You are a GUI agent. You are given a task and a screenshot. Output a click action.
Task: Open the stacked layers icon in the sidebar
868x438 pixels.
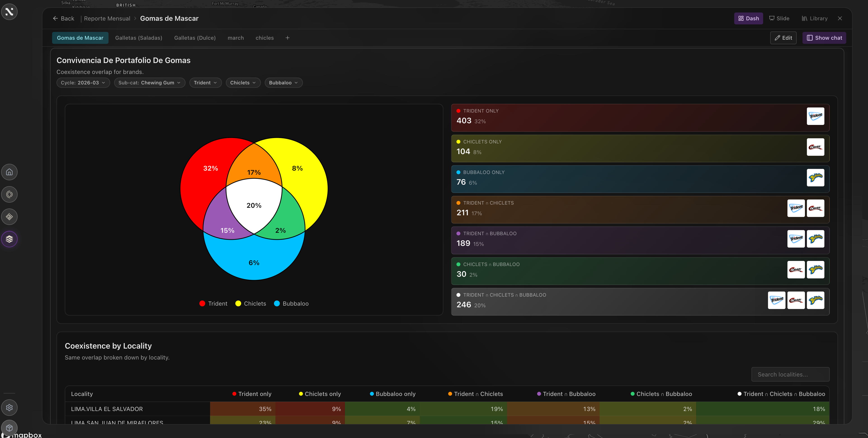pos(9,239)
